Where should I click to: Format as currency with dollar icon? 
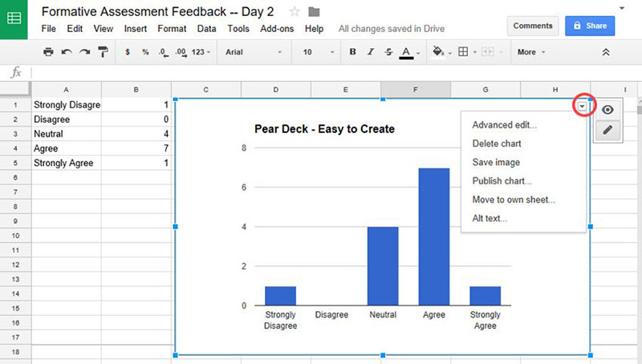[128, 52]
